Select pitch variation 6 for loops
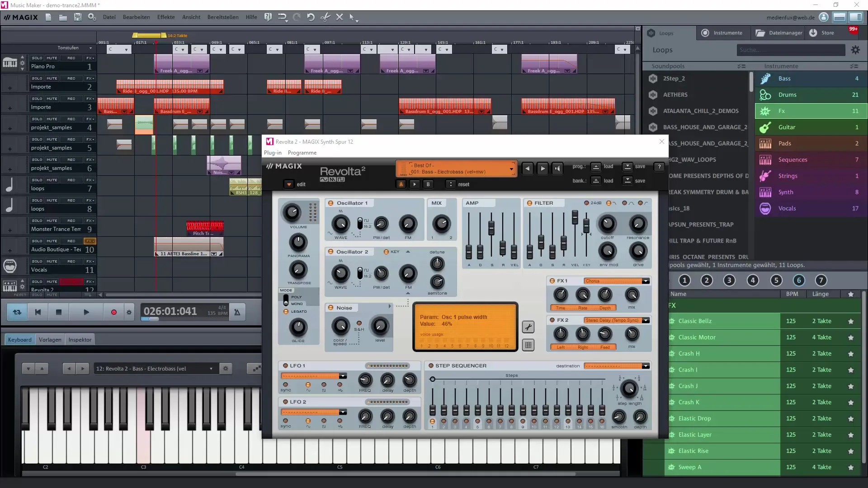The height and width of the screenshot is (488, 868). (798, 281)
